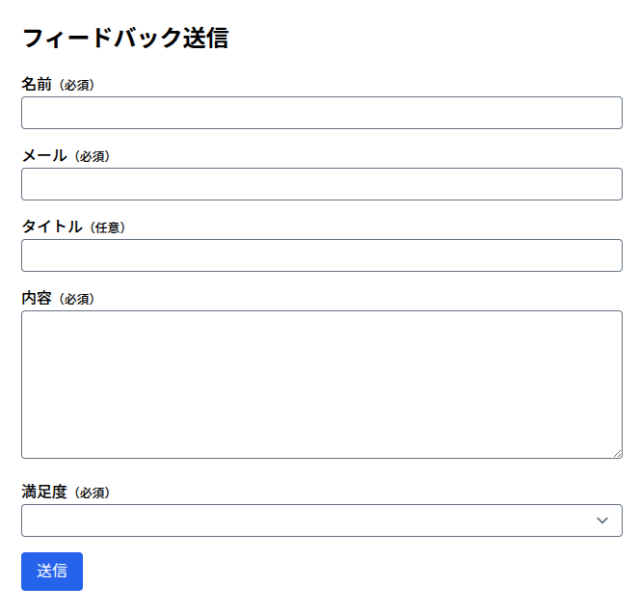
Task: Click the 名前 field label
Action: 36,85
